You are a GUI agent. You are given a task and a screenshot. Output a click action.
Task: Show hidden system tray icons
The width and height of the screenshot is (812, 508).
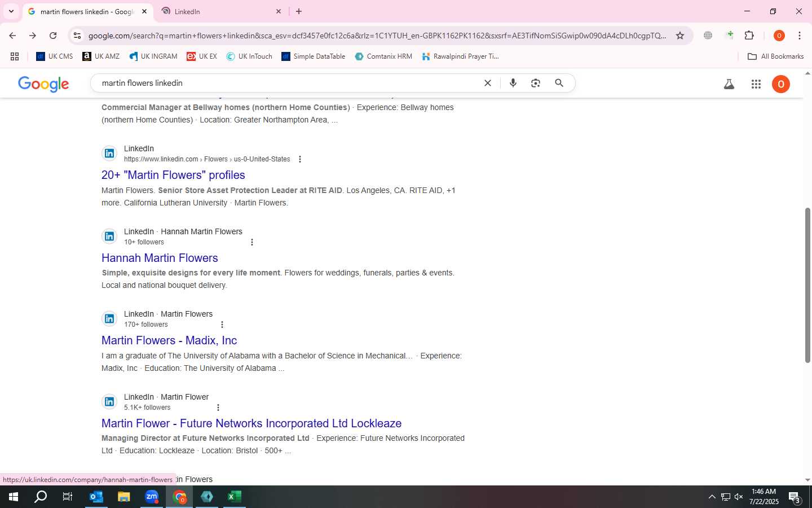712,497
